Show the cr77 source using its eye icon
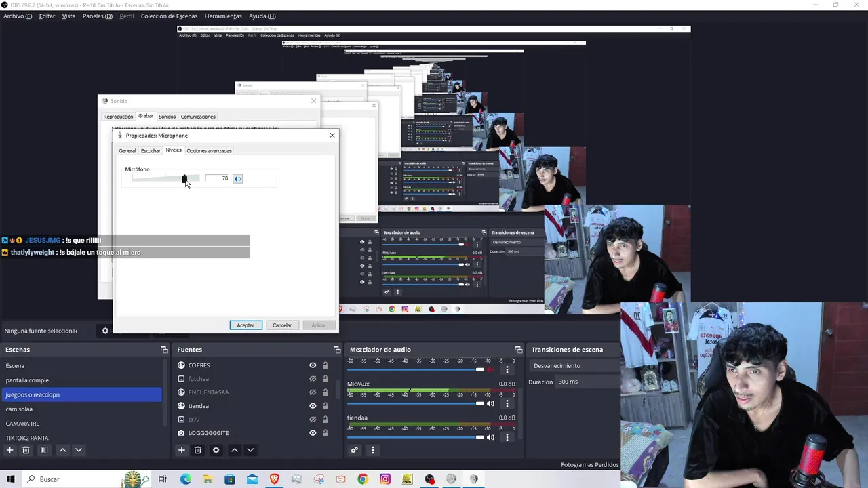868x488 pixels. (x=313, y=420)
